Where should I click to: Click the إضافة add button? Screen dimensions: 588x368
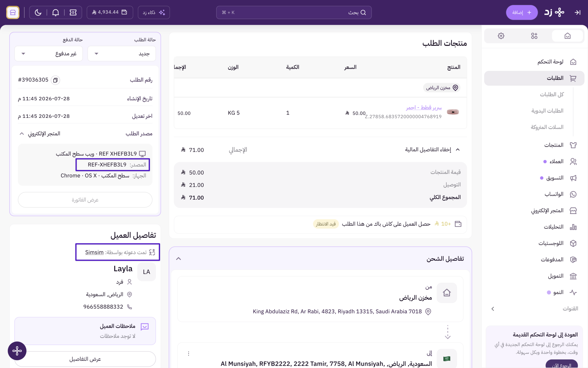click(x=522, y=12)
